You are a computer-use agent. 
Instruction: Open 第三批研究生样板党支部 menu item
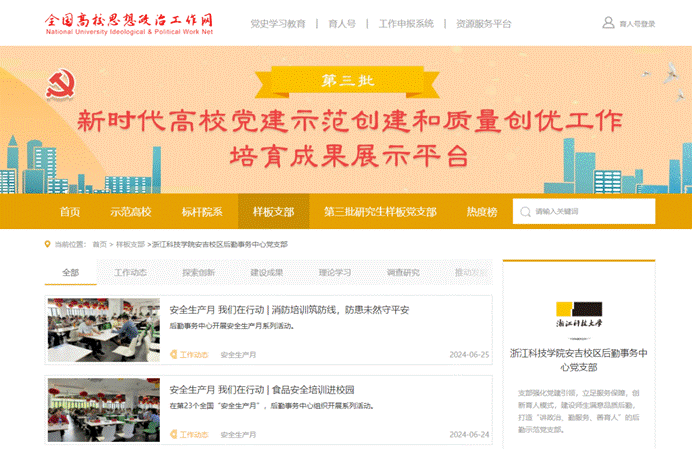coord(380,212)
